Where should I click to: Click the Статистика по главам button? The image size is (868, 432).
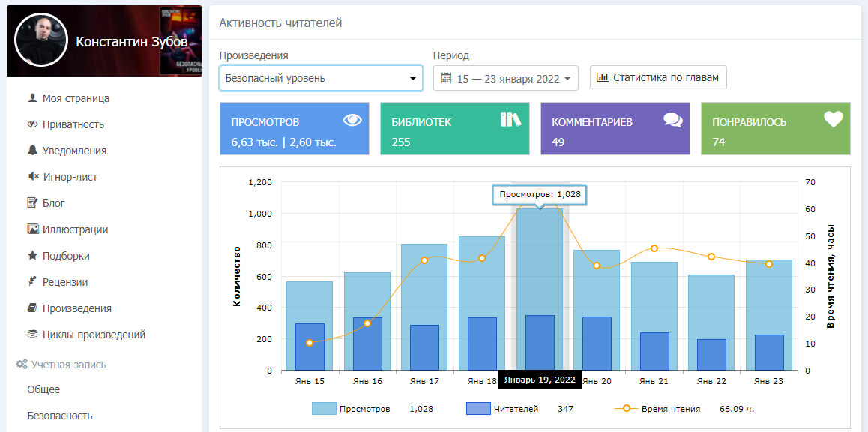pyautogui.click(x=658, y=77)
